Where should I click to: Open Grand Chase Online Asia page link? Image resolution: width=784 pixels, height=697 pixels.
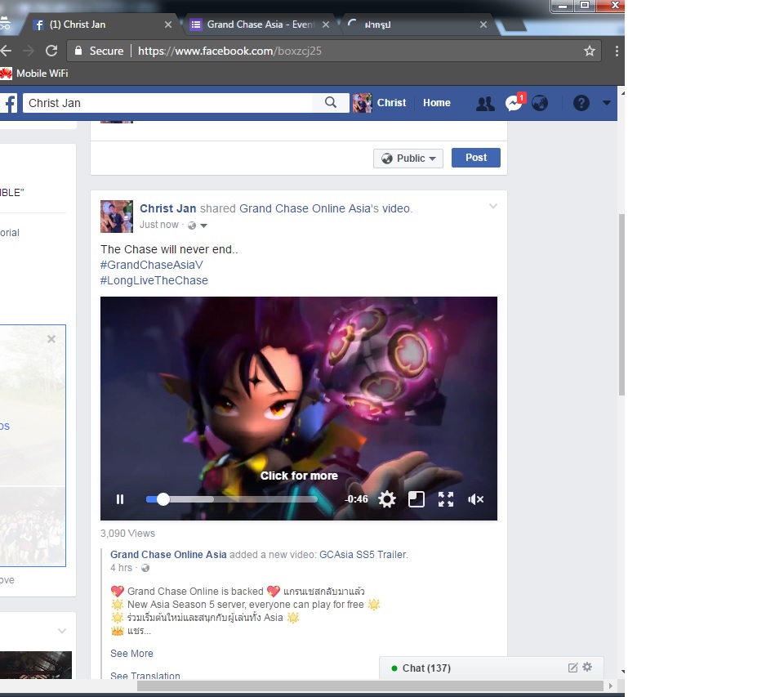168,554
